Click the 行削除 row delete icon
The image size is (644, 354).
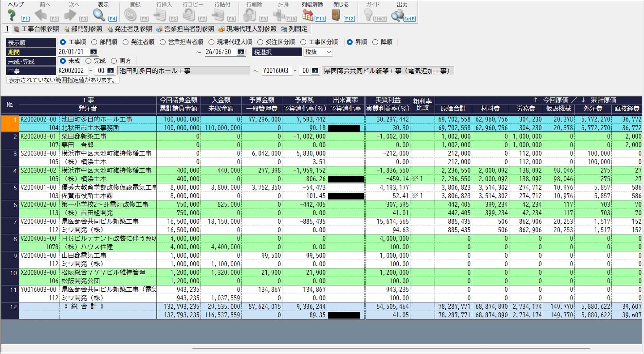(x=250, y=15)
